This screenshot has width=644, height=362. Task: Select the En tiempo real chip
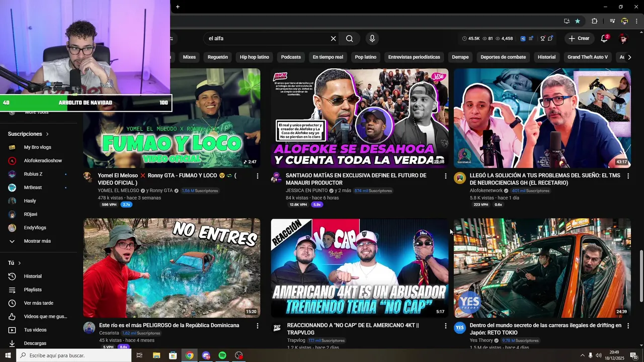pos(328,57)
